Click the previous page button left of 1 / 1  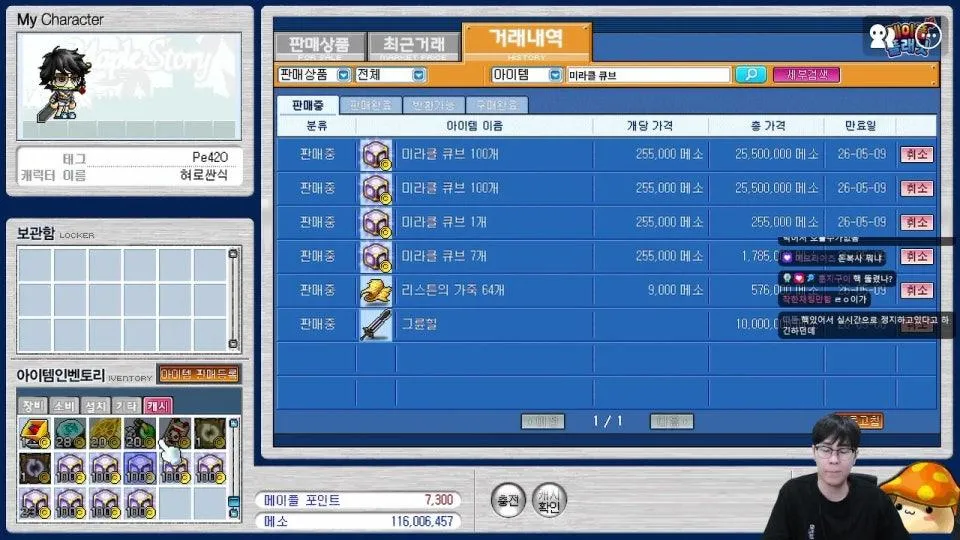click(x=542, y=421)
